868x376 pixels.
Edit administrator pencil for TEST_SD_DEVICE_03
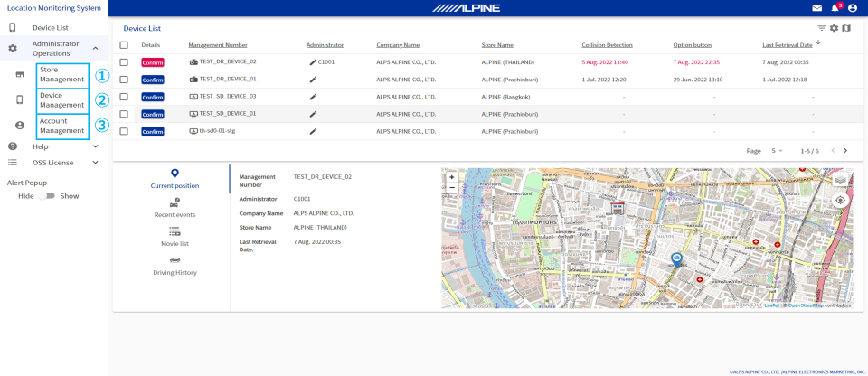tap(313, 97)
